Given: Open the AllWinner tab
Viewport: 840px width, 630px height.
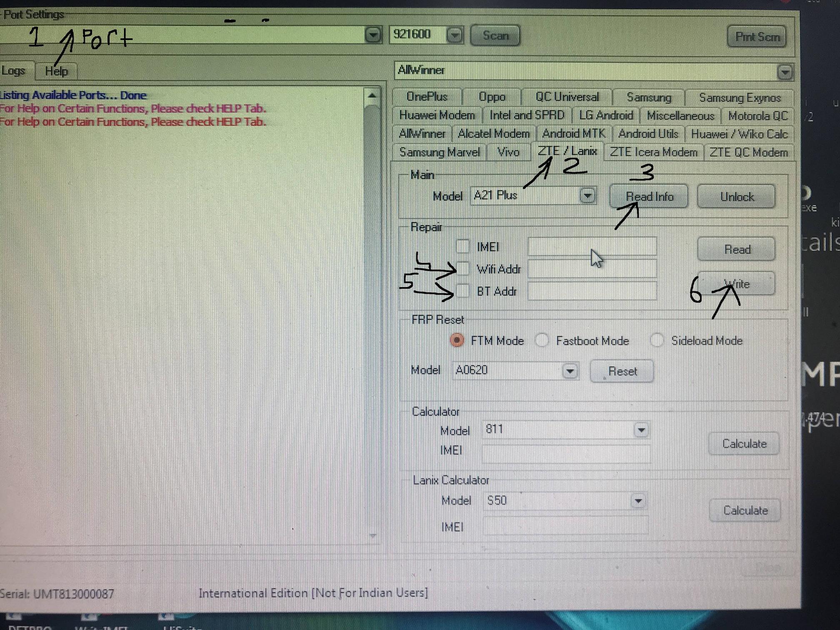Looking at the screenshot, I should 422,134.
